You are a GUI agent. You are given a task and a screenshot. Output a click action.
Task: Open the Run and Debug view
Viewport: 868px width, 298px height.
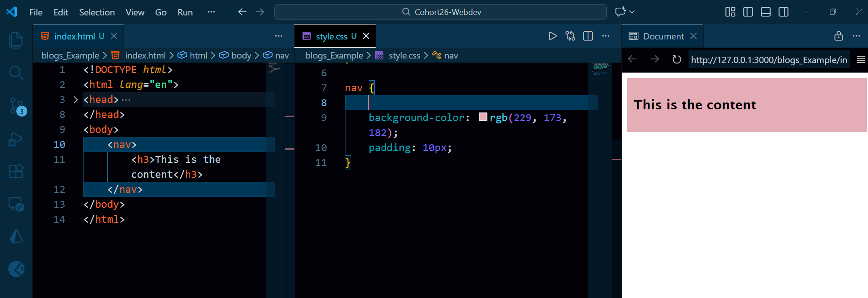pyautogui.click(x=16, y=139)
